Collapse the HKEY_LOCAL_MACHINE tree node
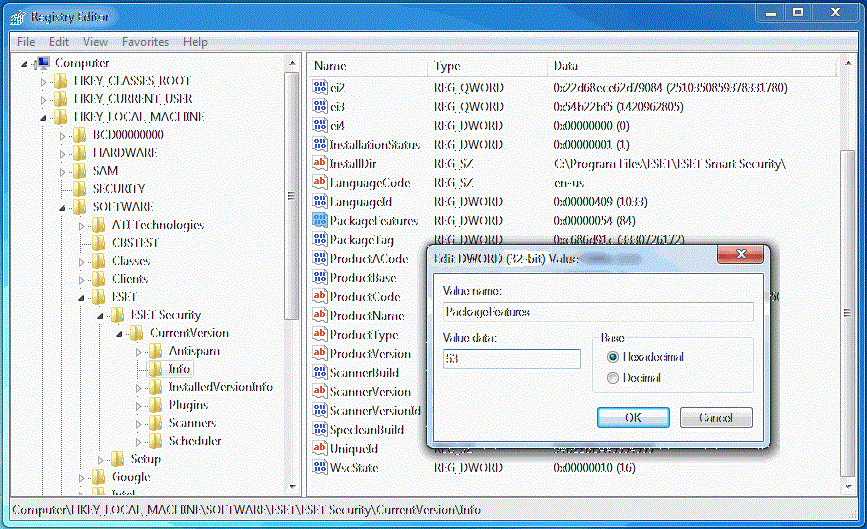The width and height of the screenshot is (867, 529). [x=43, y=117]
